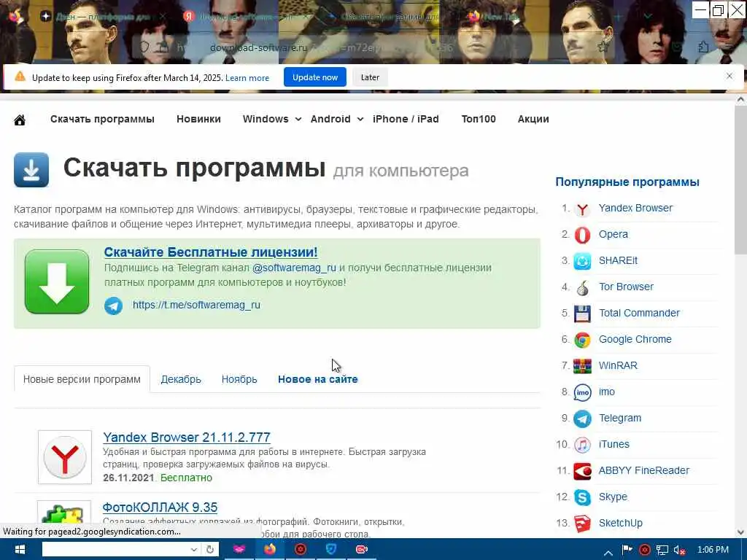The image size is (747, 560).
Task: Open the Скачайте Бесплатные лицензии link
Action: pyautogui.click(x=211, y=252)
